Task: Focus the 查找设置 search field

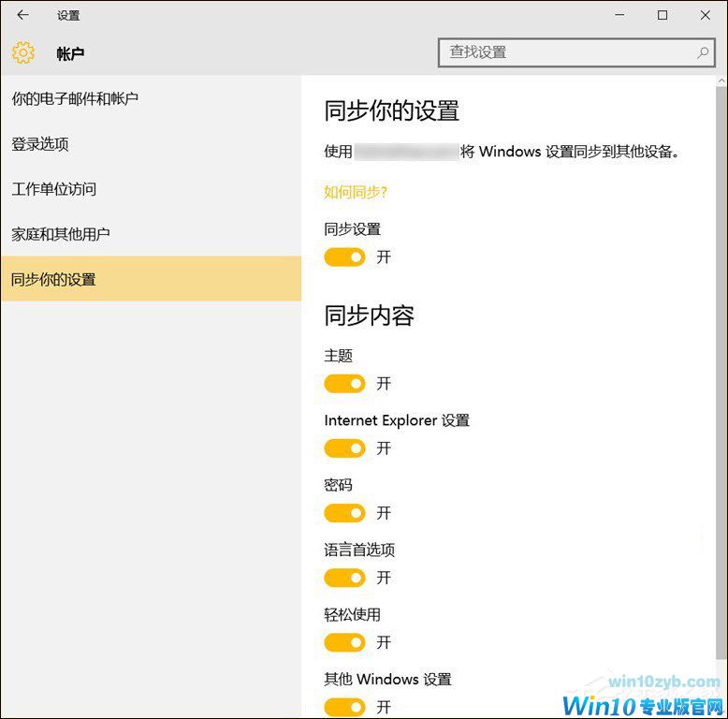Action: point(576,52)
